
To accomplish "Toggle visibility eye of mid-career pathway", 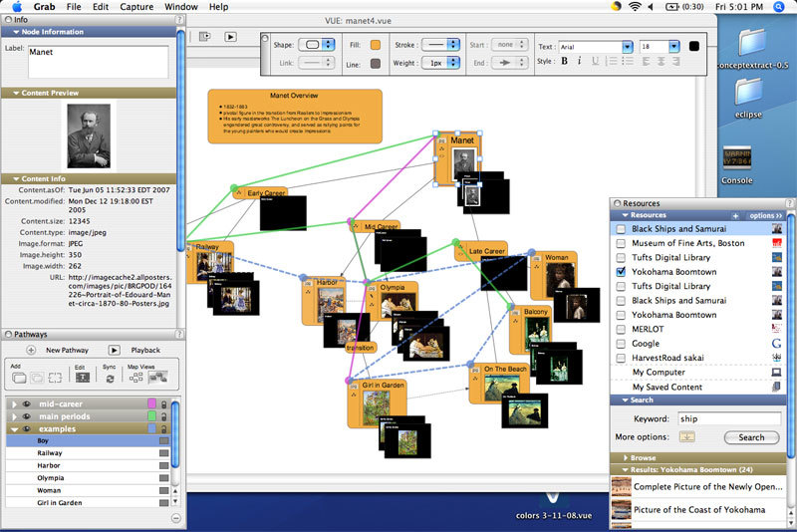I will point(26,402).
